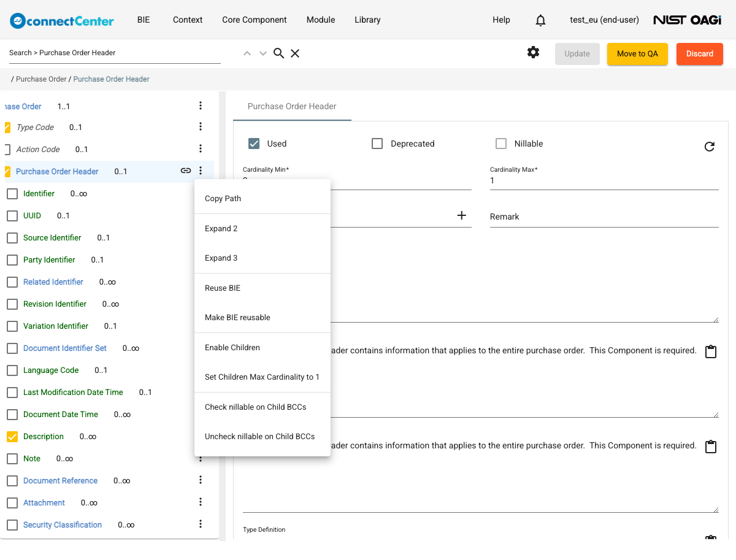Click the Remark input field
The height and width of the screenshot is (560, 736).
point(604,217)
